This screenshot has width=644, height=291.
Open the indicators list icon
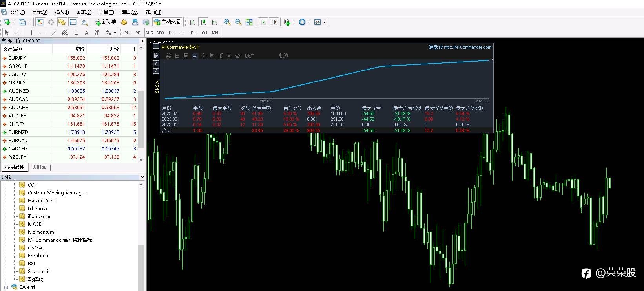tap(287, 22)
